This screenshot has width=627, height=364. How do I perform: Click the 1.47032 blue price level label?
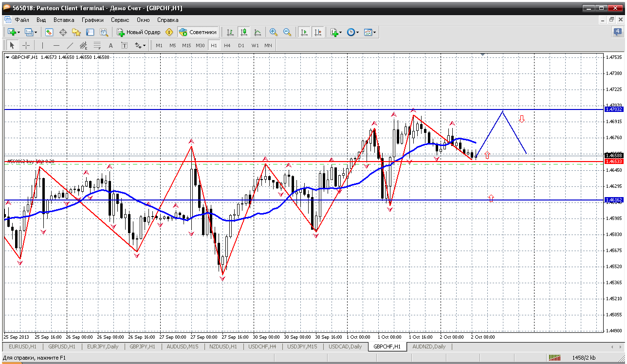point(613,109)
